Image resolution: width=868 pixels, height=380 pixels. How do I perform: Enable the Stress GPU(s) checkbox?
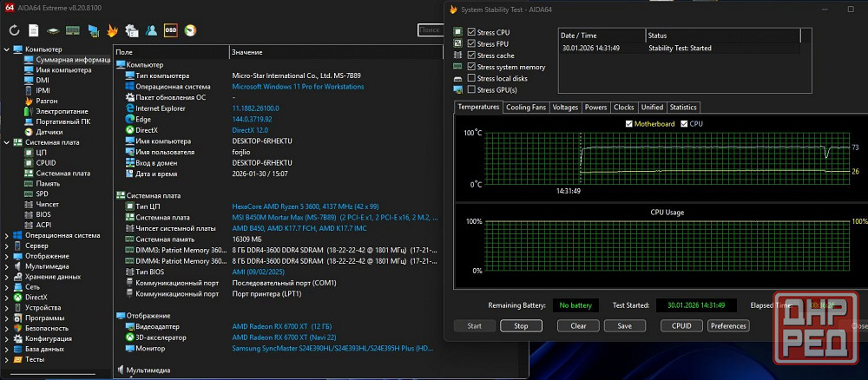point(471,89)
